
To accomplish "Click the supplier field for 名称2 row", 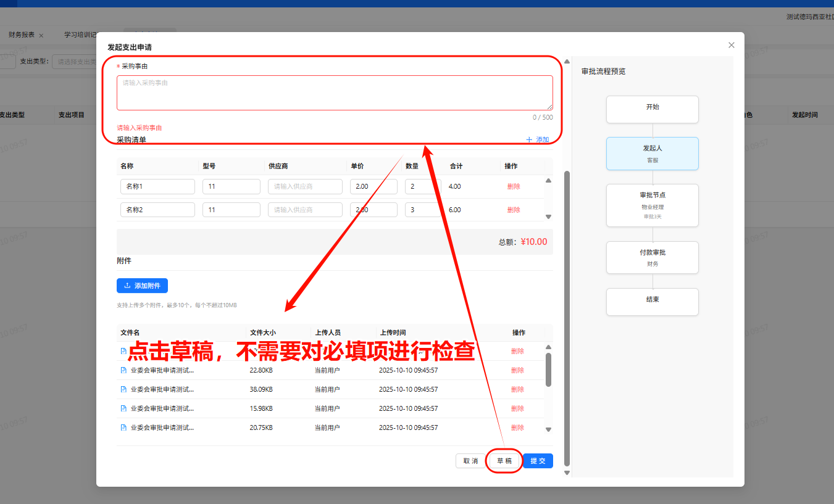I will [305, 210].
